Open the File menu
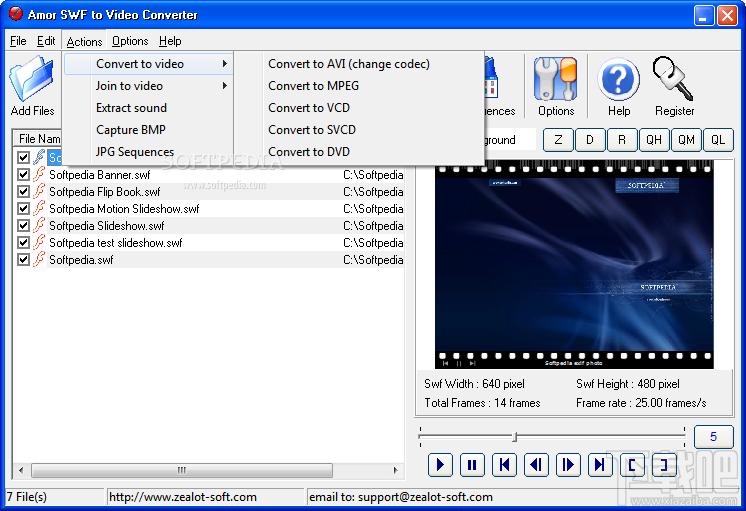 tap(18, 41)
